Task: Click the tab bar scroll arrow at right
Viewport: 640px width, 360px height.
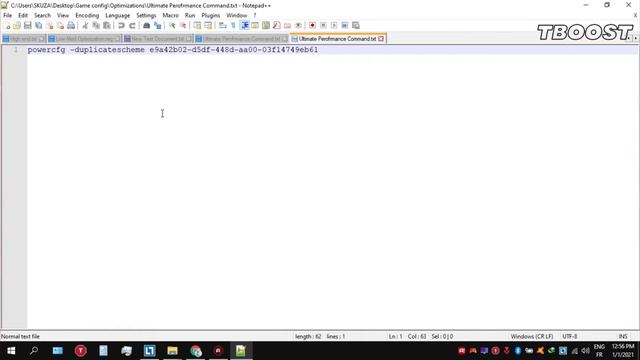Action: pyautogui.click(x=636, y=38)
